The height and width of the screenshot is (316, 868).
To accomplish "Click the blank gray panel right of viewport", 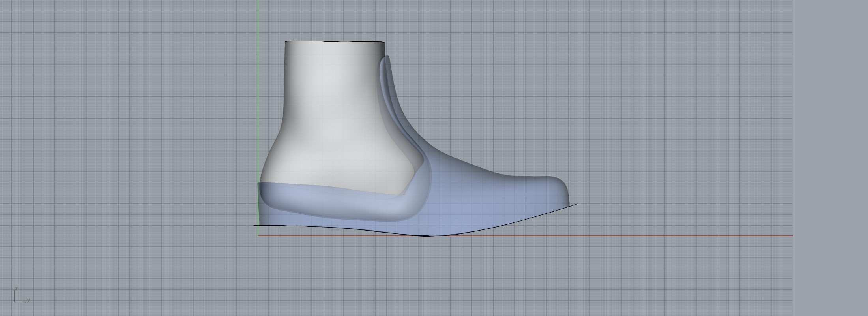I will (831, 158).
